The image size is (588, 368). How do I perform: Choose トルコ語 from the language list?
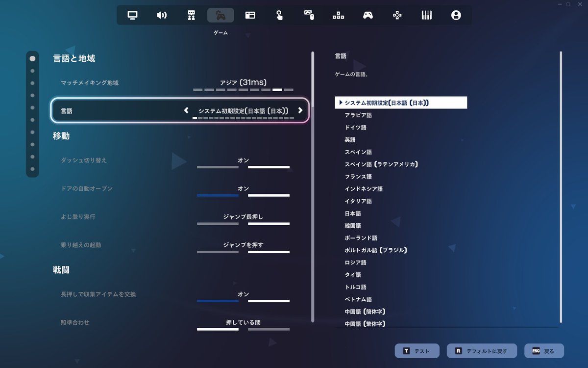click(x=355, y=287)
